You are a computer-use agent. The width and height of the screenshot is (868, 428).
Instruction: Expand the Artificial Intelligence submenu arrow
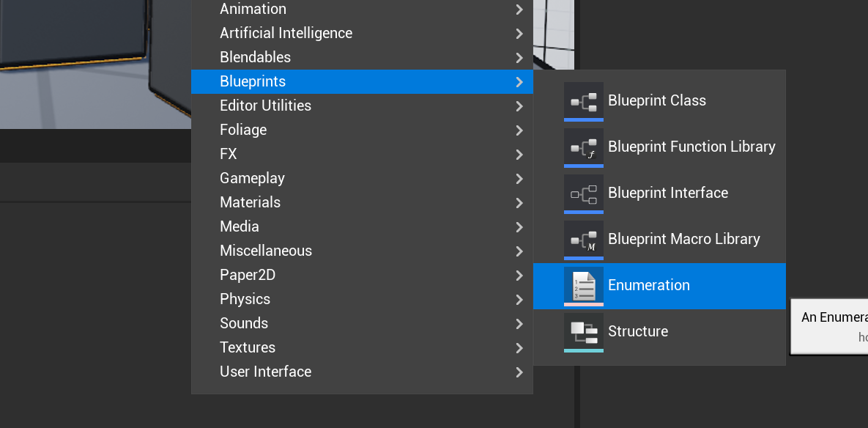point(519,34)
